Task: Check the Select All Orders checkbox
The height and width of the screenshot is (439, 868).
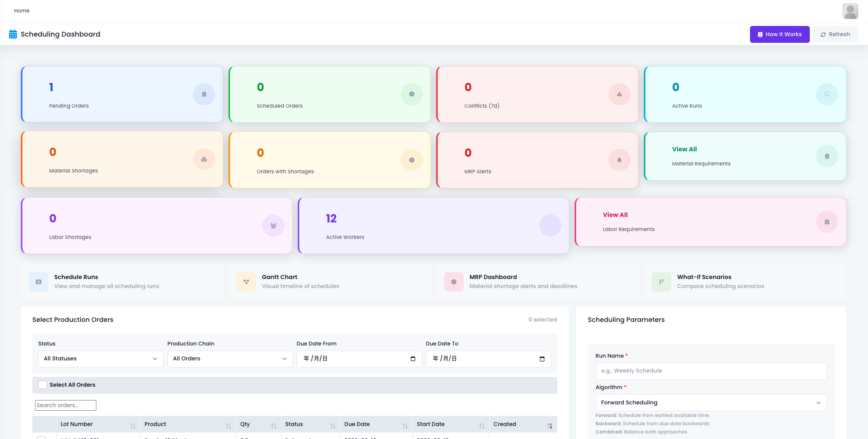Action: 42,385
